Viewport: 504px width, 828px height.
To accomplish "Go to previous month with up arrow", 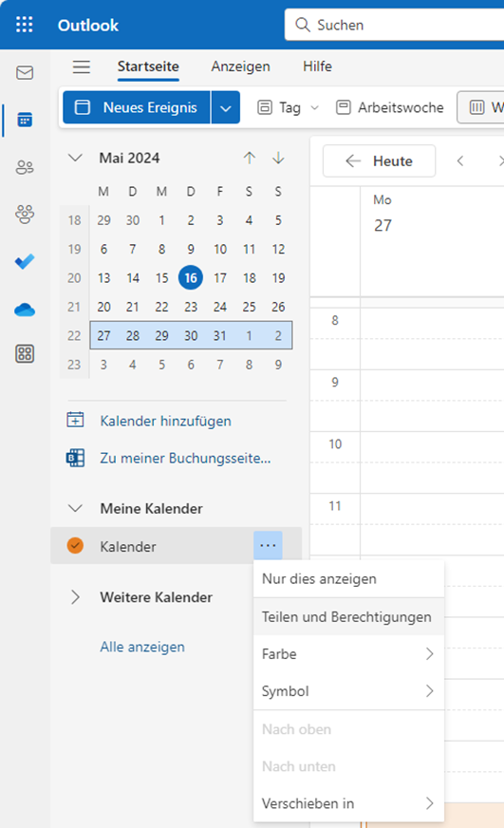I will click(x=250, y=158).
